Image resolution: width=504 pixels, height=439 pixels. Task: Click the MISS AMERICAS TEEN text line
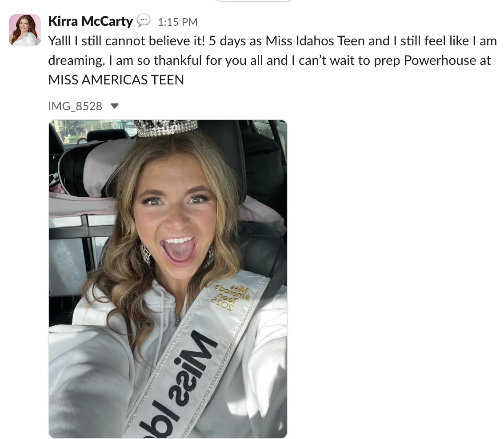point(116,80)
